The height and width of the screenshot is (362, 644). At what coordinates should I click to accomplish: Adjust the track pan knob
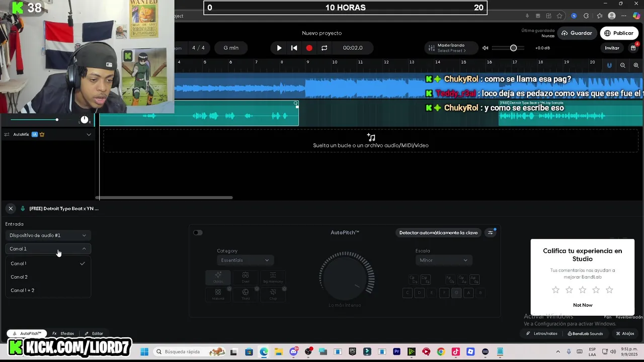84,120
